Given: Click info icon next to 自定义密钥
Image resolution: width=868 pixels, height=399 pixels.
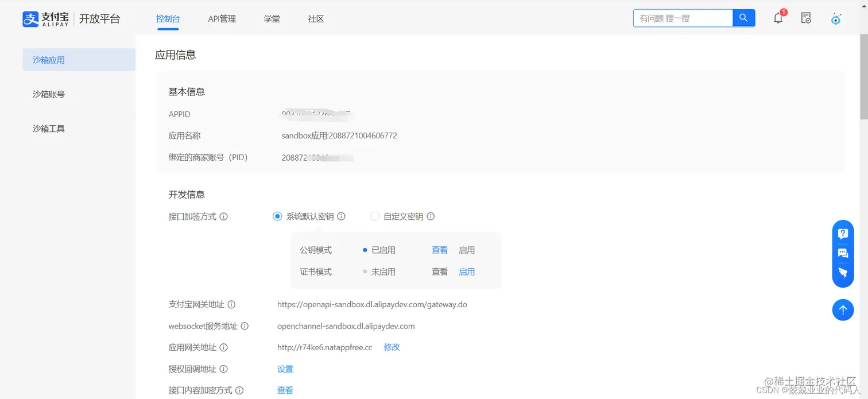Looking at the screenshot, I should tap(431, 216).
